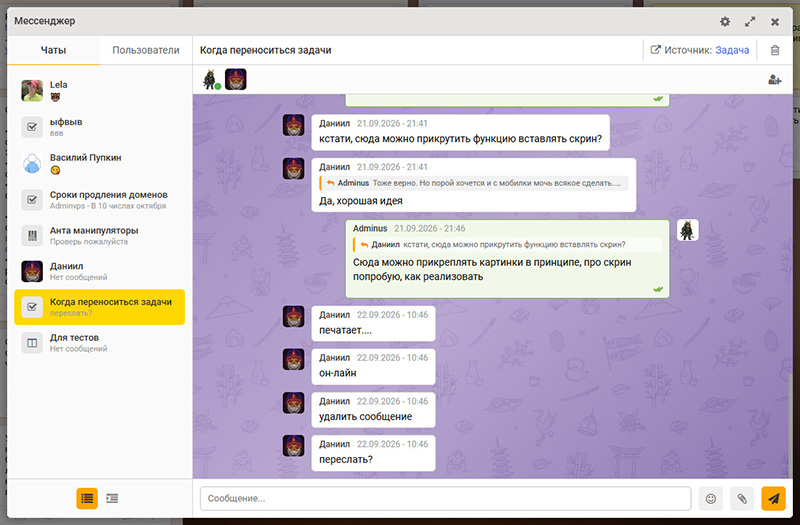The width and height of the screenshot is (800, 525).
Task: Click Даниил avatar next to он-лайн message
Action: point(293,360)
